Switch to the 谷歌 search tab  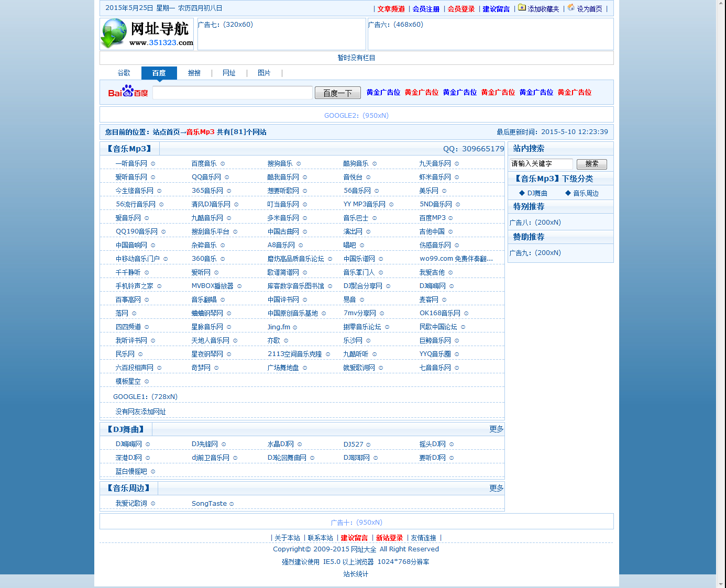coord(124,73)
